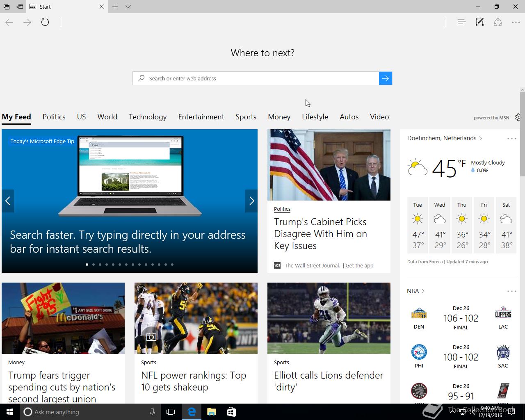The height and width of the screenshot is (420, 525).
Task: Open Doetinchem, Netherlands weather location
Action: (x=445, y=138)
